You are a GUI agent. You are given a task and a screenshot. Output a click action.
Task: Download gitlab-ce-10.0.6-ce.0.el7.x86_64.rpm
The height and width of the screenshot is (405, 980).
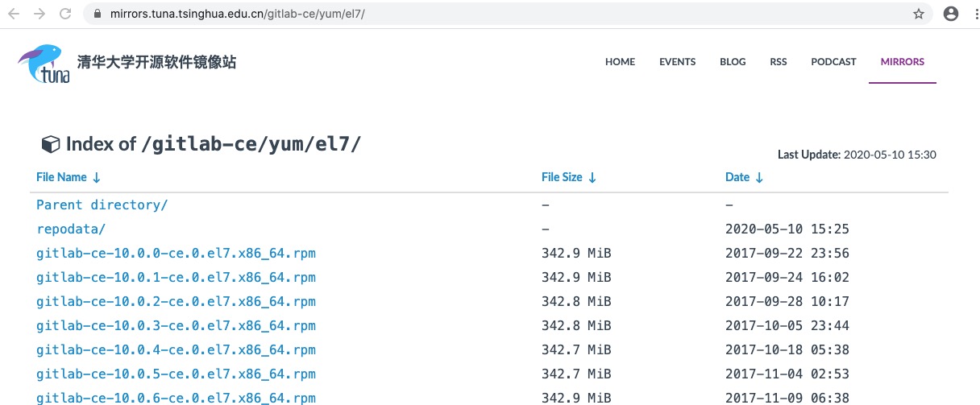point(176,398)
